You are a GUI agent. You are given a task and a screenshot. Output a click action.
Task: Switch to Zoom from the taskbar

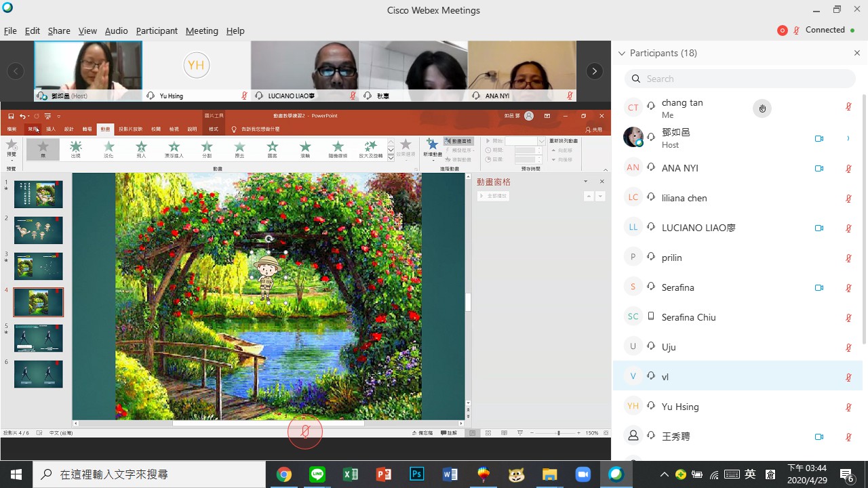[583, 474]
